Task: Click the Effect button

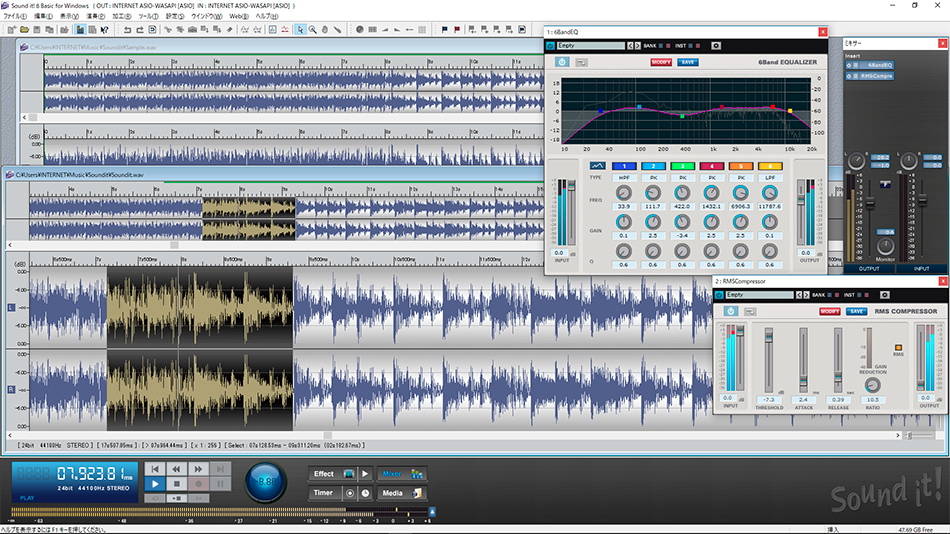Action: 333,473
